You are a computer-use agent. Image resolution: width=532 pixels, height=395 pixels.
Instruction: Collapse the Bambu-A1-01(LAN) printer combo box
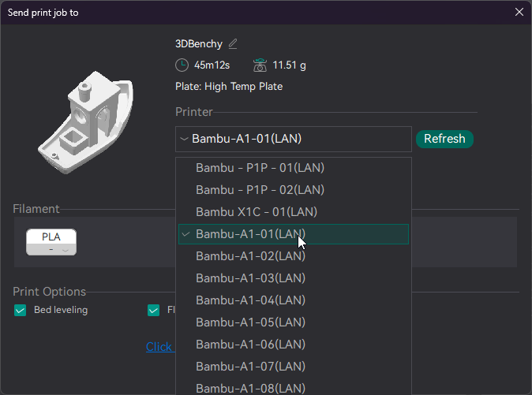click(293, 139)
